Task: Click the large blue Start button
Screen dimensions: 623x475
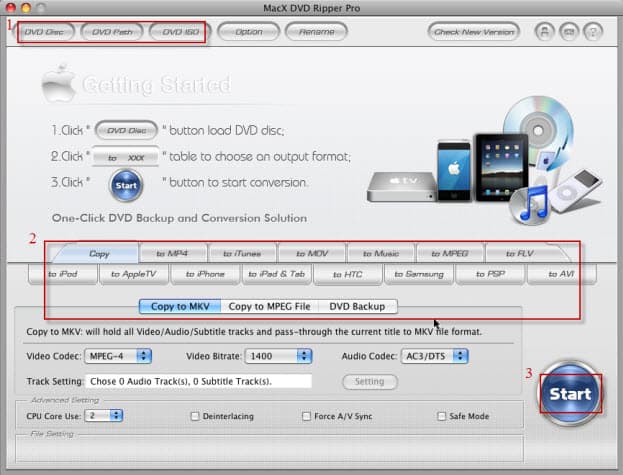Action: pyautogui.click(x=570, y=393)
